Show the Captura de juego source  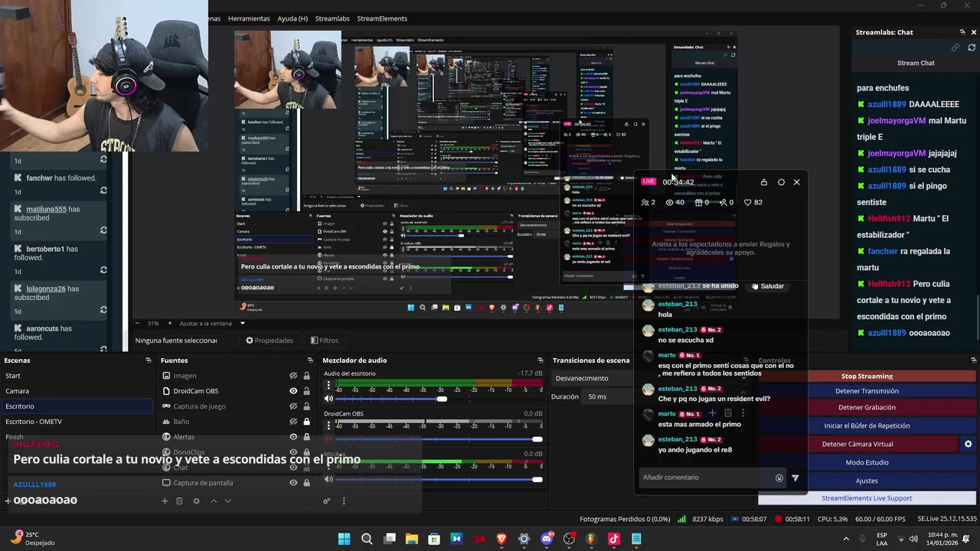click(x=293, y=406)
